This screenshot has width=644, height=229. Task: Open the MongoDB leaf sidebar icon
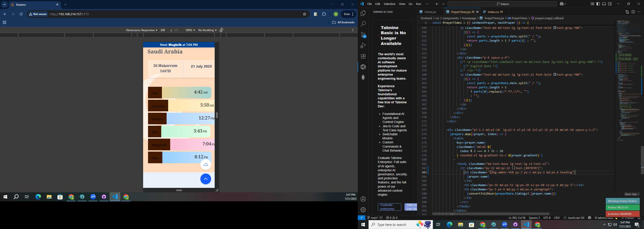pyautogui.click(x=363, y=78)
